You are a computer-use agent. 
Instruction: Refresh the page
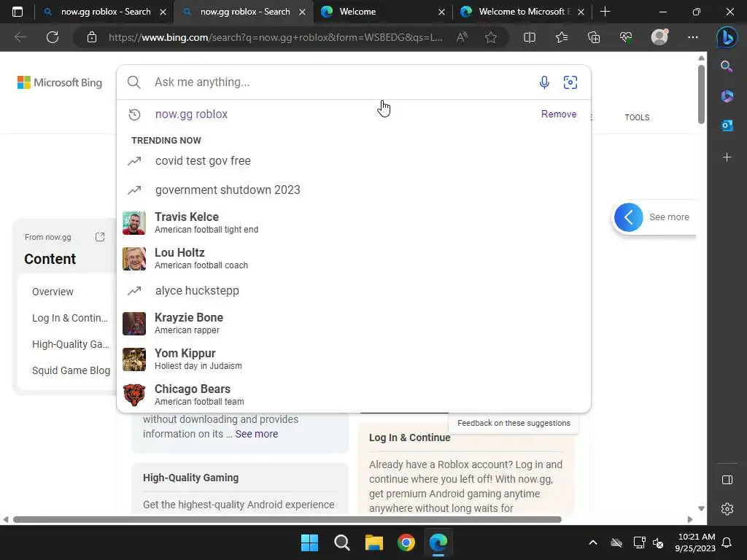tap(53, 37)
